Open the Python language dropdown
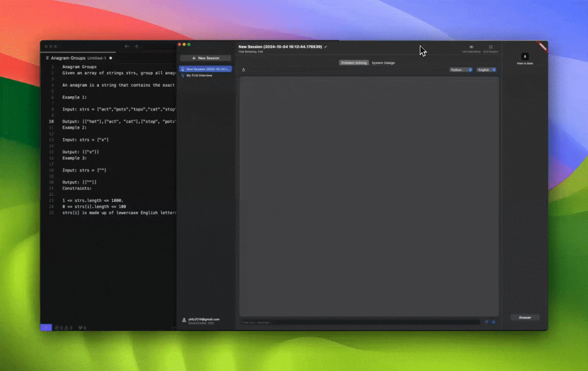 (x=461, y=70)
